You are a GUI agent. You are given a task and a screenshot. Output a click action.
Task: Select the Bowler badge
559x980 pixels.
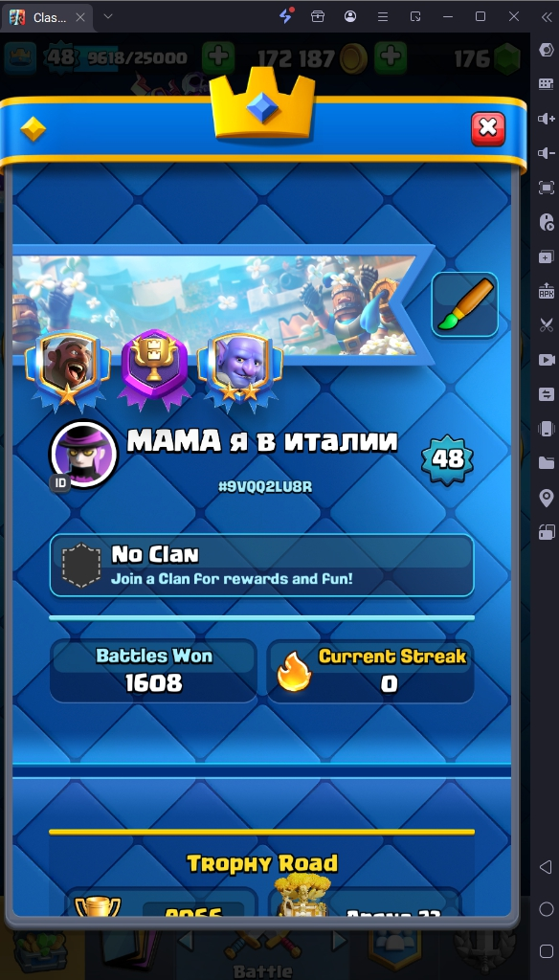(240, 369)
